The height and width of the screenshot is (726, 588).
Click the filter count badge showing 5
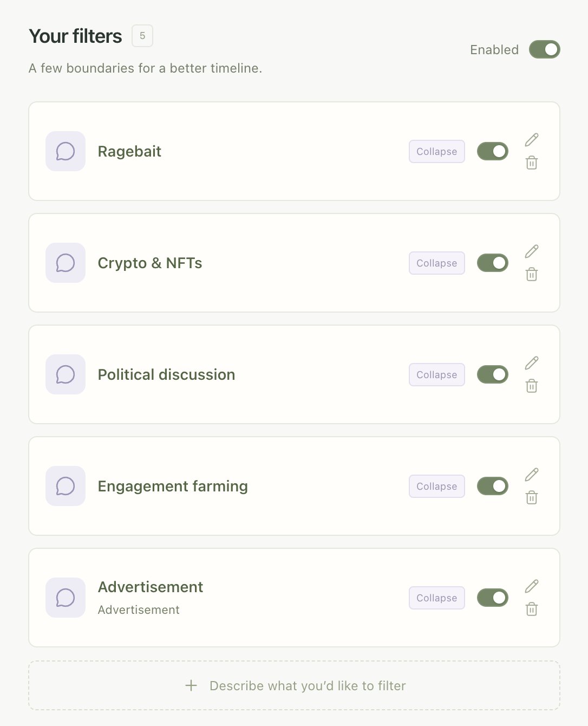(142, 36)
